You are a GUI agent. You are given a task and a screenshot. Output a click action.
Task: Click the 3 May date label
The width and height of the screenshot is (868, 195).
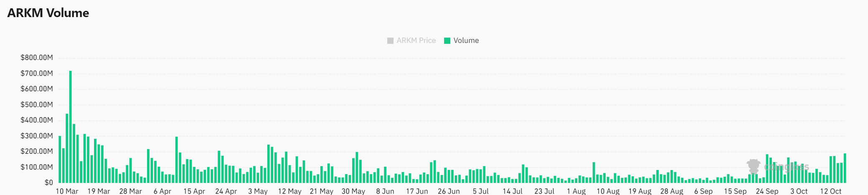(x=258, y=191)
